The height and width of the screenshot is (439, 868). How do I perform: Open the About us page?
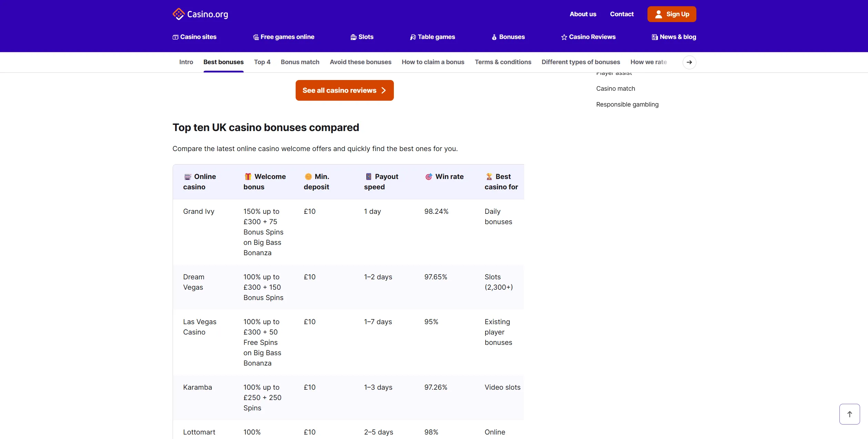[583, 14]
